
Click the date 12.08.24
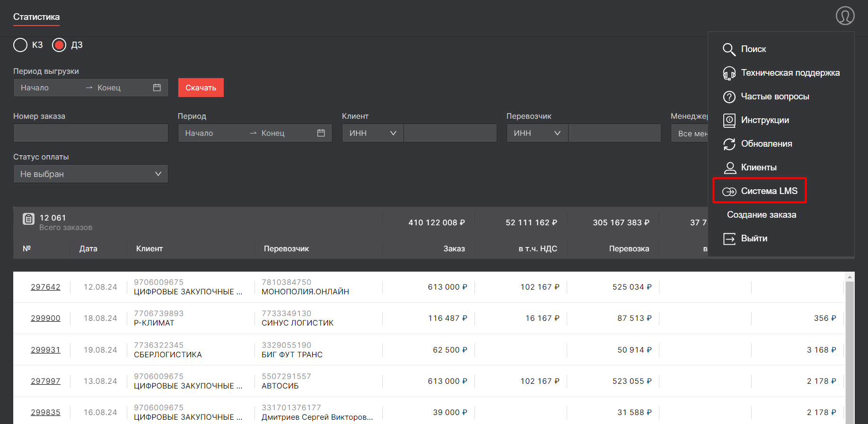point(100,287)
